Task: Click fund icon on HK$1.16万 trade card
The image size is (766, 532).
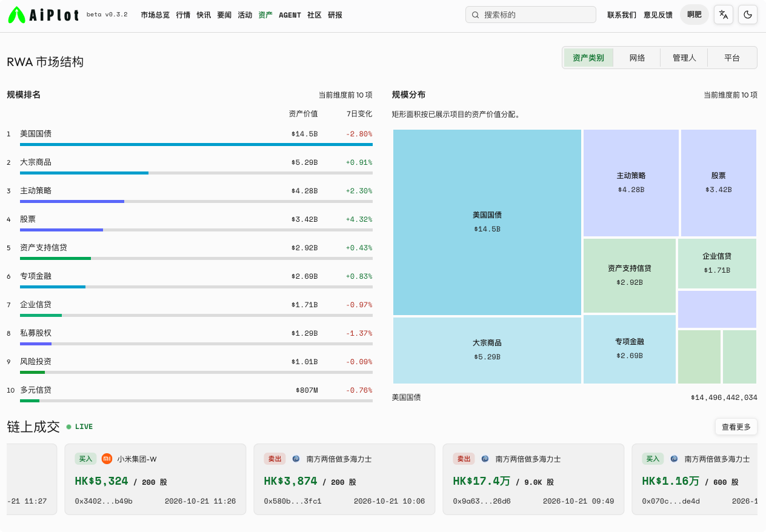Action: [x=674, y=459]
